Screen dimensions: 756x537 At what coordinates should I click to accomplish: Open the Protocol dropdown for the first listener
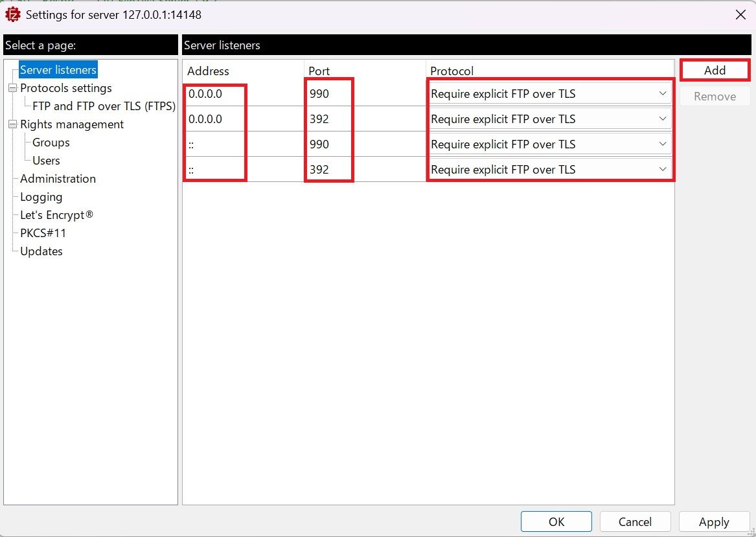click(663, 93)
